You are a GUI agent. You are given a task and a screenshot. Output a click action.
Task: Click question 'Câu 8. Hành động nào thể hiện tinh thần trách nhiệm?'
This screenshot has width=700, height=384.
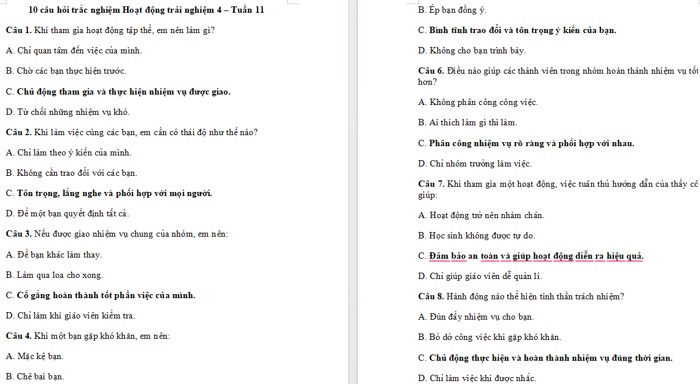click(521, 296)
